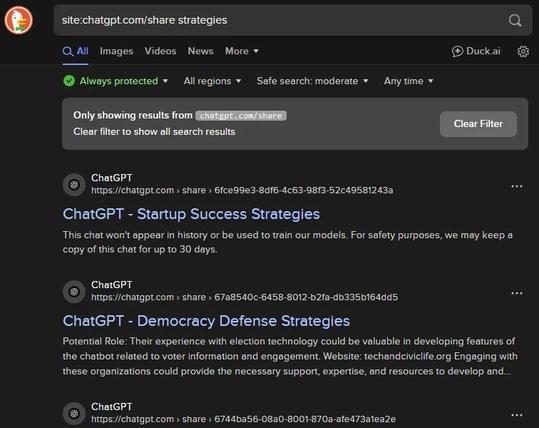Select the News tab

[200, 51]
